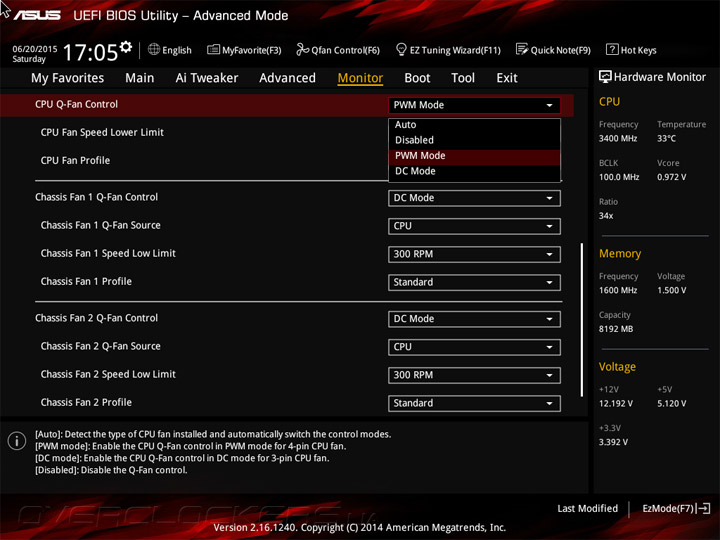Screen dimensions: 720x540
Task: Open Chassis Fan 1 Q-Fan Source dropdown
Action: point(474,226)
